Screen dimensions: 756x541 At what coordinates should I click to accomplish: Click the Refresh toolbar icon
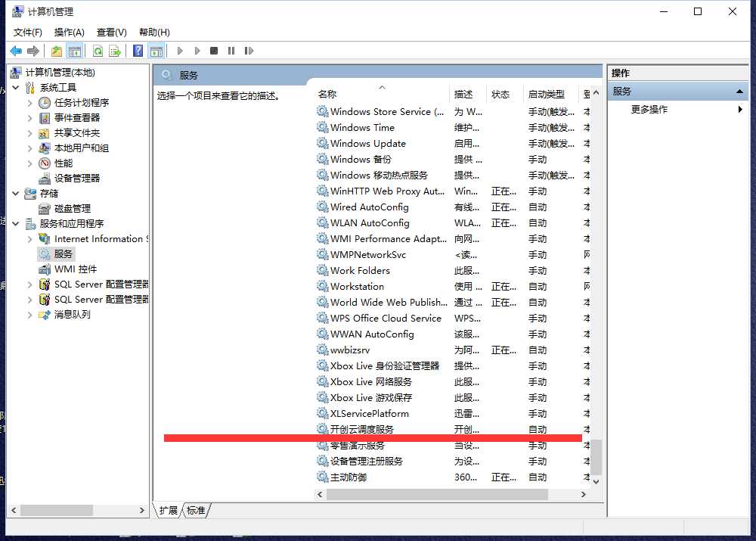click(98, 51)
